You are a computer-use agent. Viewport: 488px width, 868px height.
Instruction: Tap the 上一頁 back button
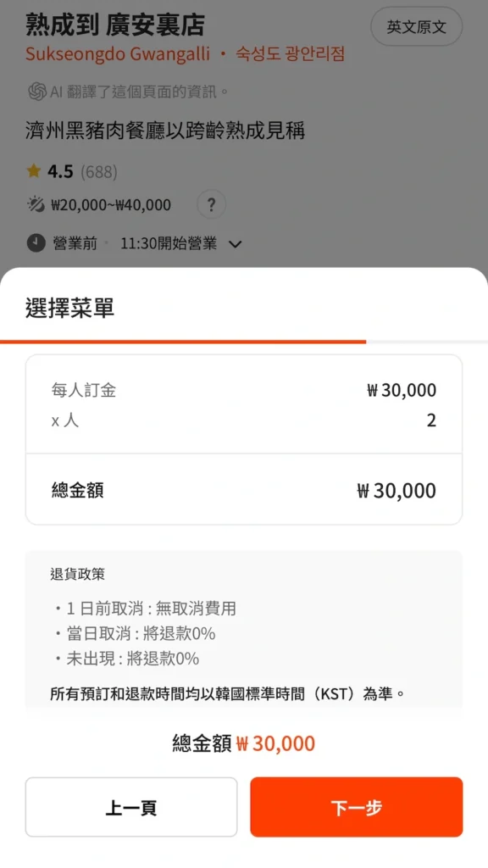131,807
